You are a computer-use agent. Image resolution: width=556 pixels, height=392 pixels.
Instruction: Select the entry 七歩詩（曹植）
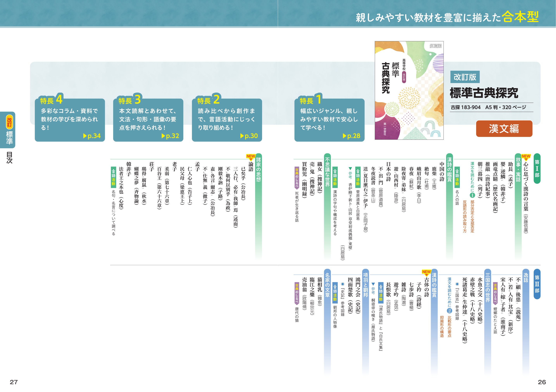tap(411, 297)
